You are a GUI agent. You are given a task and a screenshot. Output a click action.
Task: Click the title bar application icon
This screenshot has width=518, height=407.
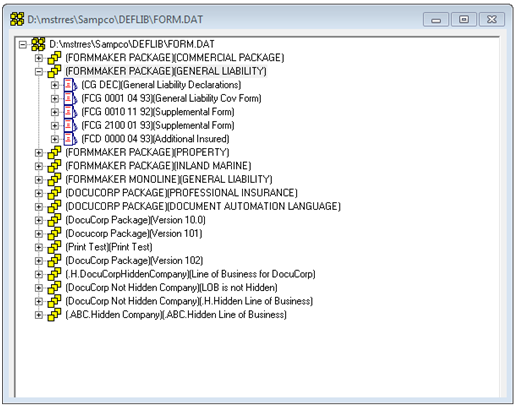(x=17, y=19)
